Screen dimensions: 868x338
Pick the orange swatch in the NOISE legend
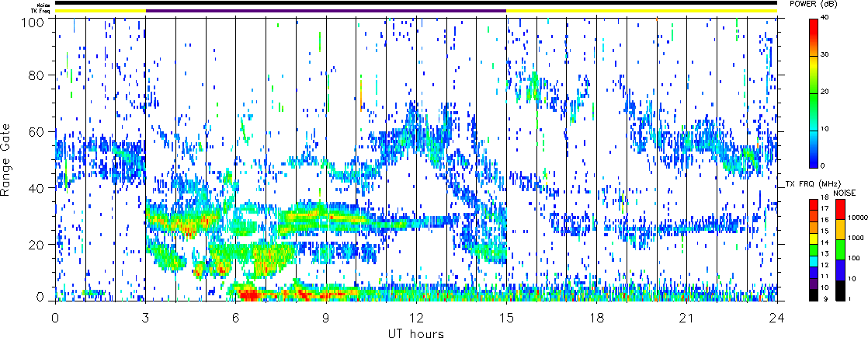840,229
